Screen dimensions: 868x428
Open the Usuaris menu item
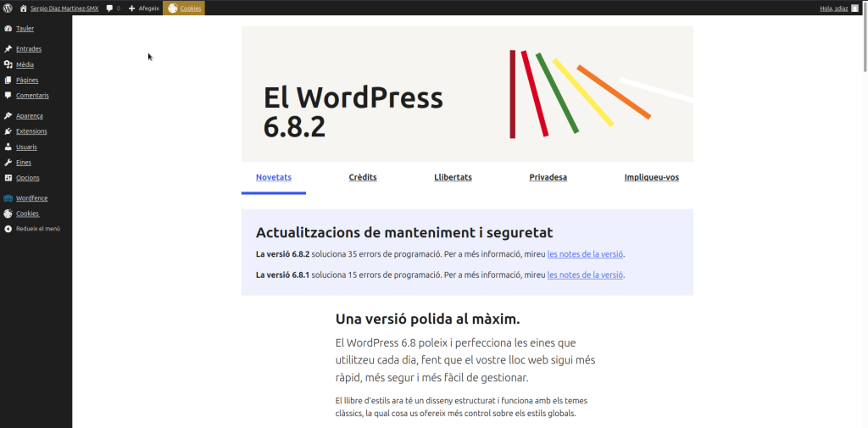click(x=26, y=147)
